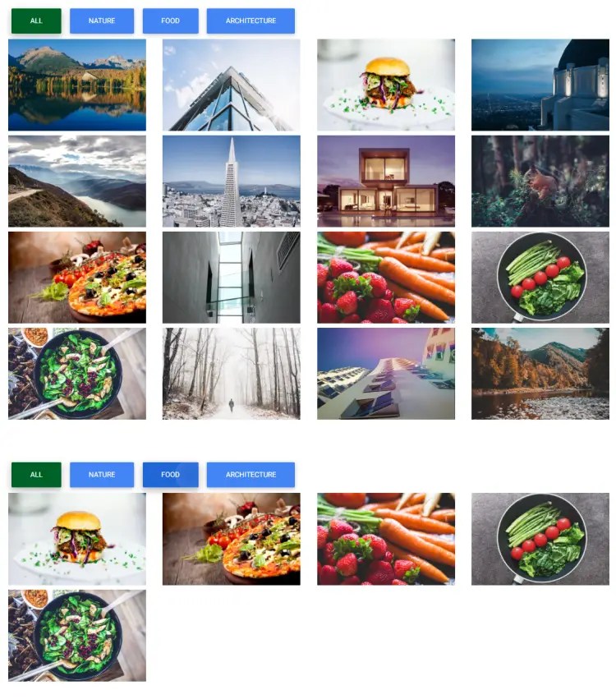616x699 pixels.
Task: Open carrots and strawberries in bottom gallery
Action: (x=386, y=539)
